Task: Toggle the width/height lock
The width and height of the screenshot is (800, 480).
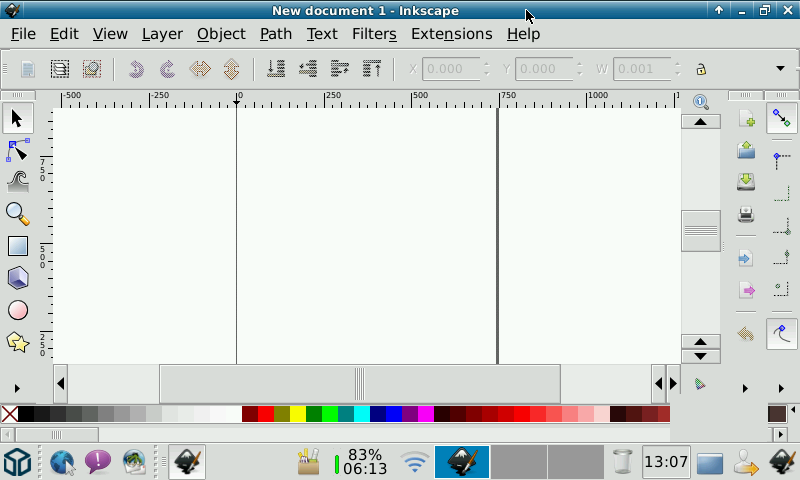Action: click(701, 69)
